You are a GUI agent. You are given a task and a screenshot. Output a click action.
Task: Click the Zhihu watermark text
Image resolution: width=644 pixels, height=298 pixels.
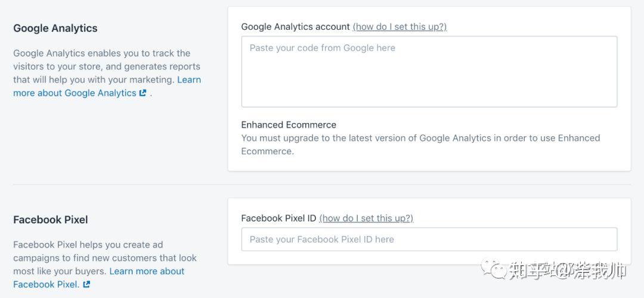coord(568,271)
